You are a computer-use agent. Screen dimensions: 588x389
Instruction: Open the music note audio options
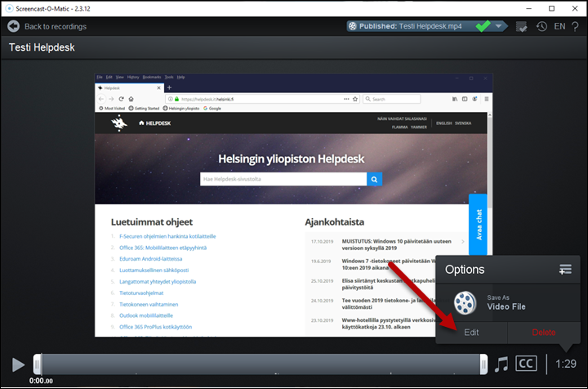[501, 364]
